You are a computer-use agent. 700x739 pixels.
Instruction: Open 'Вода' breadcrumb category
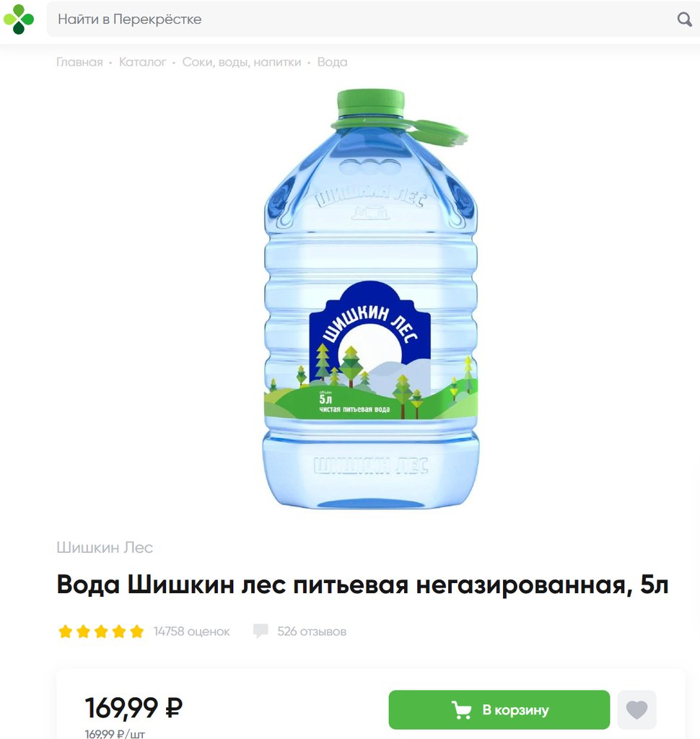click(333, 62)
